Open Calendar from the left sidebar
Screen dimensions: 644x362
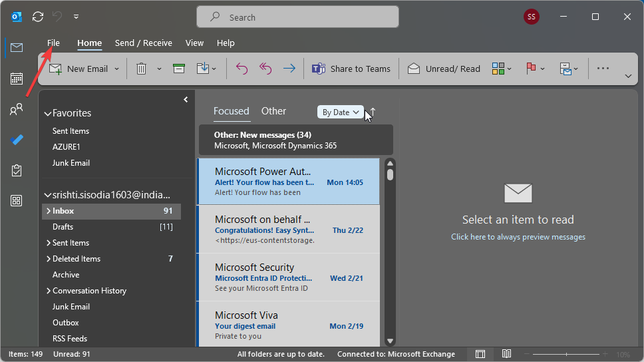17,78
